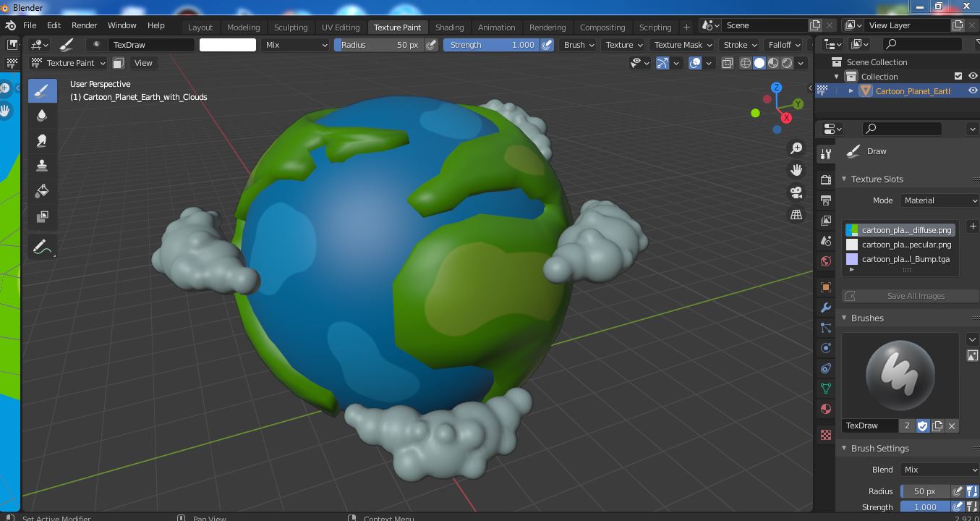Select the Fill bucket tool

pos(43,191)
